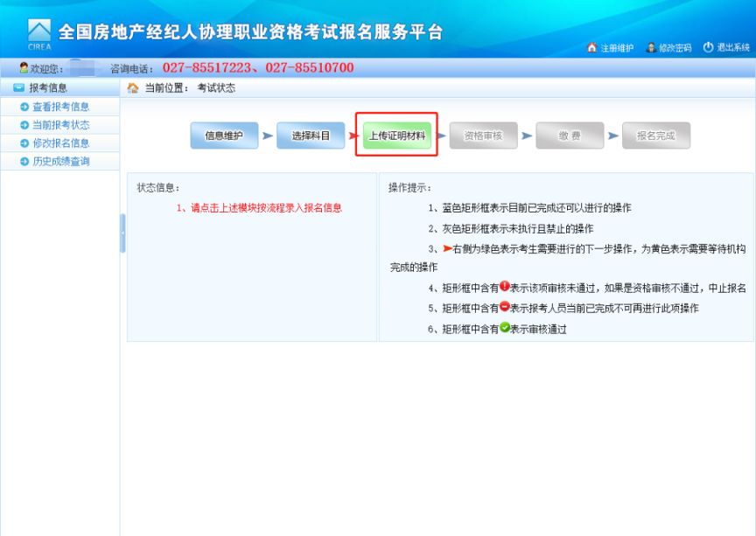This screenshot has width=756, height=536.
Task: Click the 修改密码 user icon
Action: (x=651, y=47)
